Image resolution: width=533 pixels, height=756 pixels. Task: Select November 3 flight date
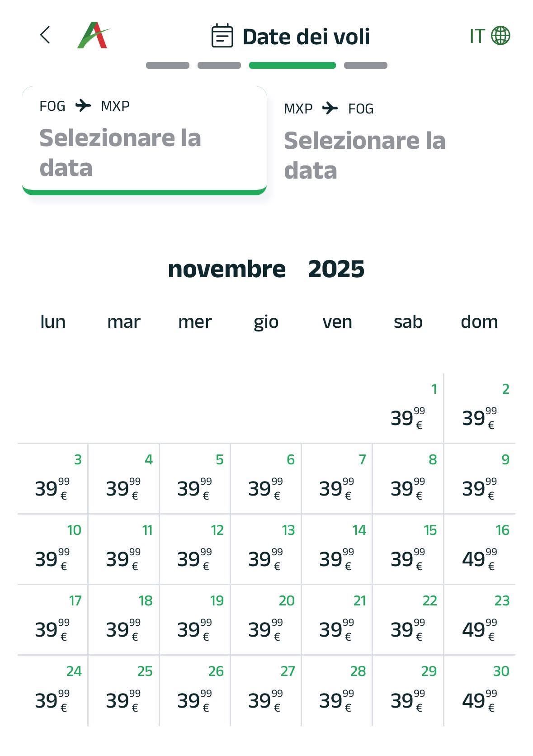coord(53,479)
